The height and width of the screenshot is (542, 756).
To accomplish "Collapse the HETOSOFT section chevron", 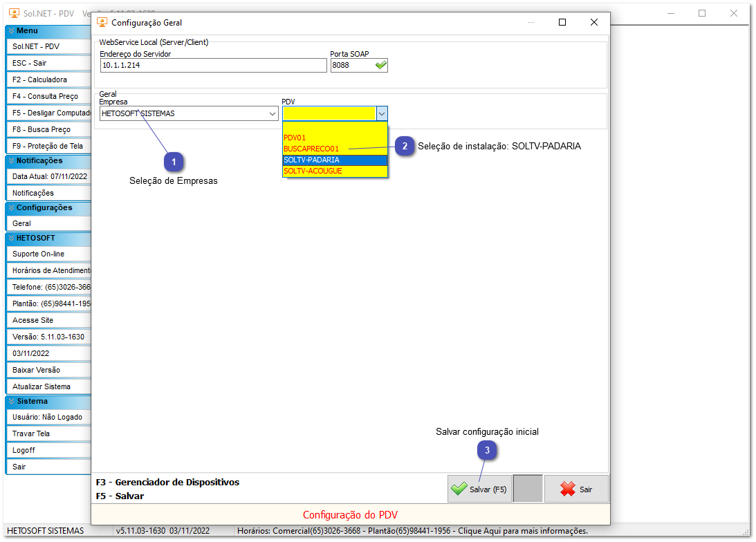I will coord(11,239).
